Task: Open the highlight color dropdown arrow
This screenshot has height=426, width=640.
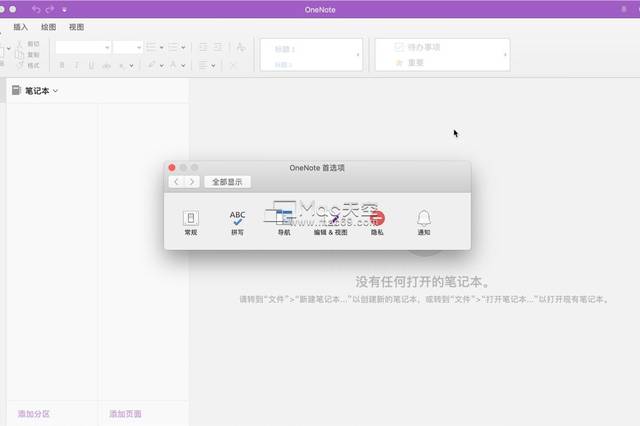Action: point(162,66)
